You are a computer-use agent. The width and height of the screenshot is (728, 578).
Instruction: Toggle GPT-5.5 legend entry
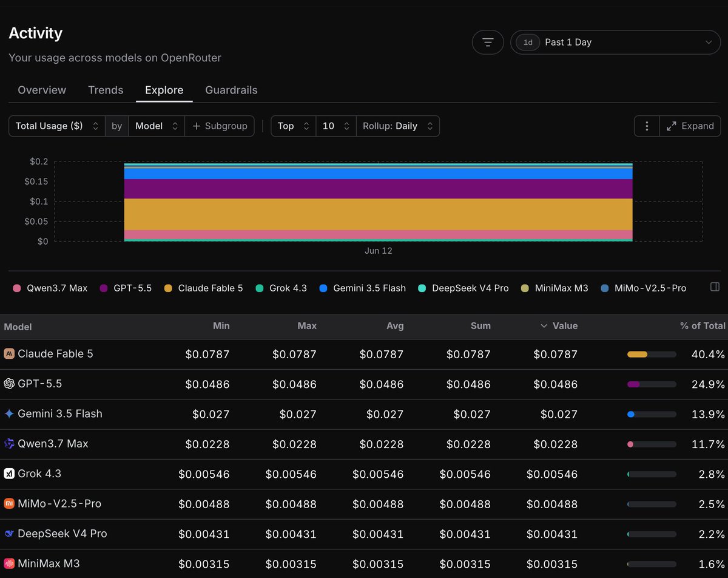pos(127,288)
